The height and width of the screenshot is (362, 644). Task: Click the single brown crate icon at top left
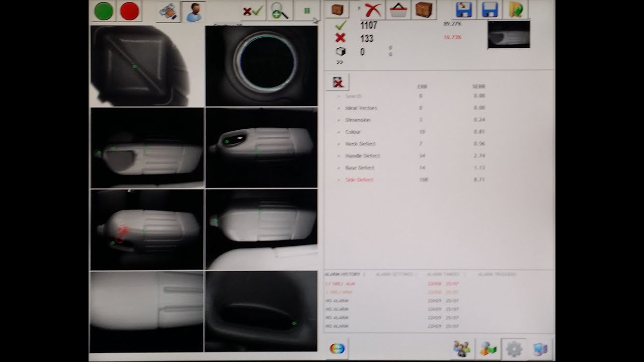(x=337, y=10)
